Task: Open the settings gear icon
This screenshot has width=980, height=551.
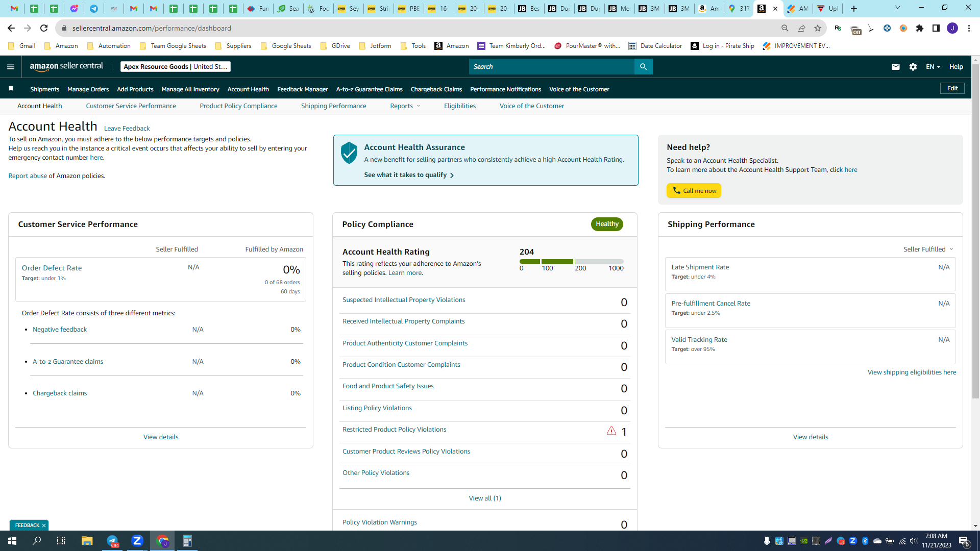Action: (913, 67)
